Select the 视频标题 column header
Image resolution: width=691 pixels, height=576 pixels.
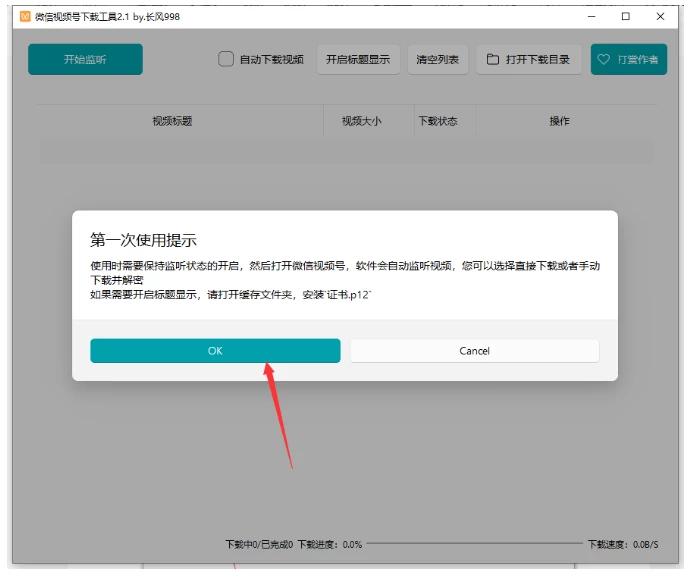(x=172, y=121)
